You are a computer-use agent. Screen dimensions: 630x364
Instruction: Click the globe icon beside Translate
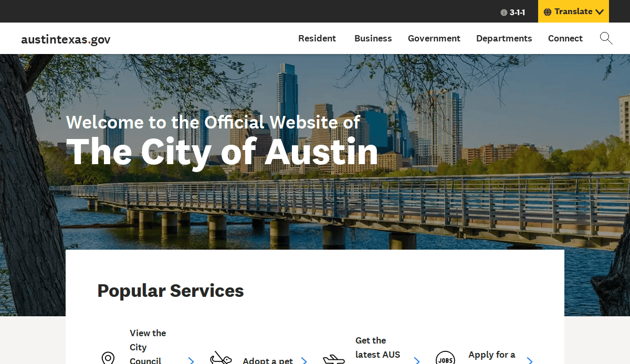[x=548, y=12]
